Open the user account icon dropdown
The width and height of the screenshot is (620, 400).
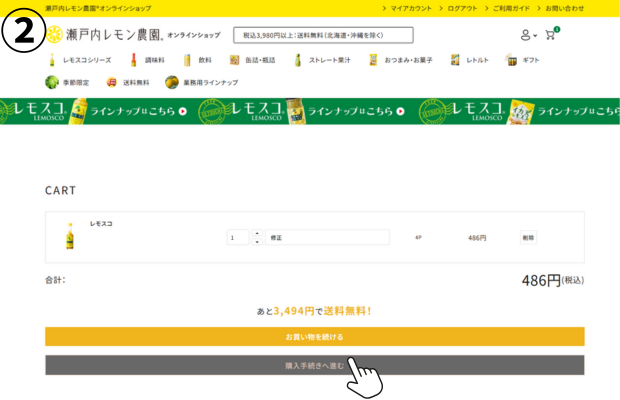coord(527,35)
